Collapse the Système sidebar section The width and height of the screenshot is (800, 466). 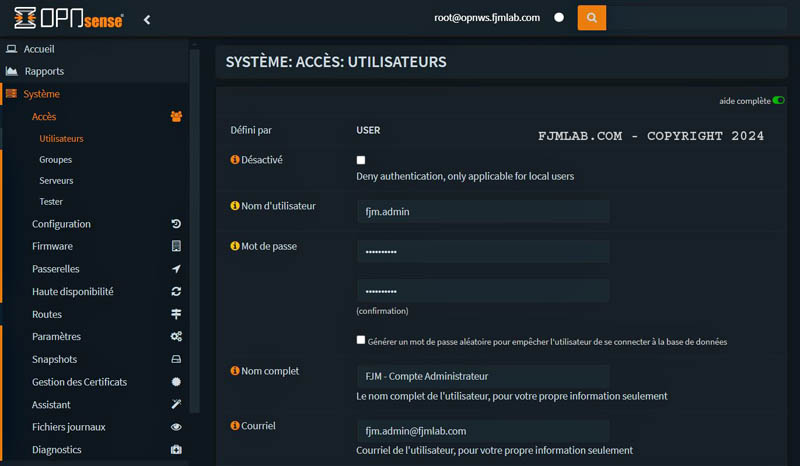coord(42,94)
